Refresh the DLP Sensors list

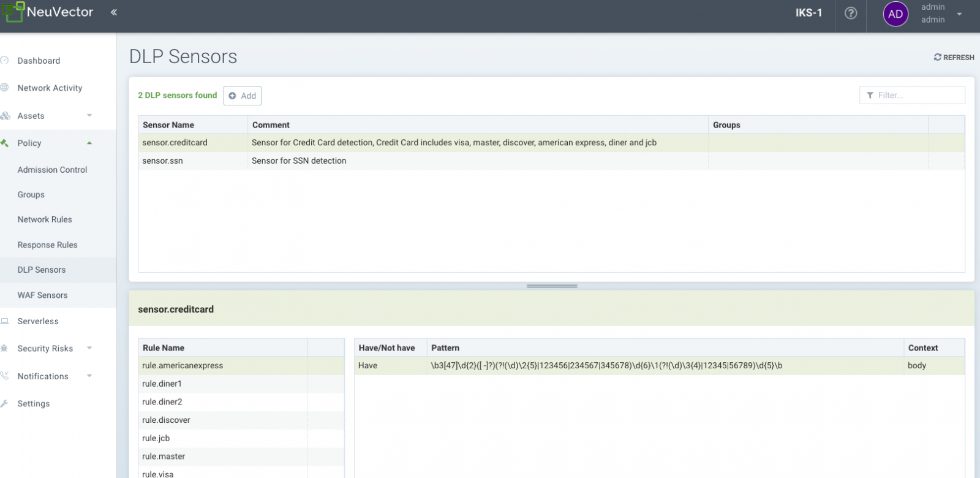coord(954,57)
